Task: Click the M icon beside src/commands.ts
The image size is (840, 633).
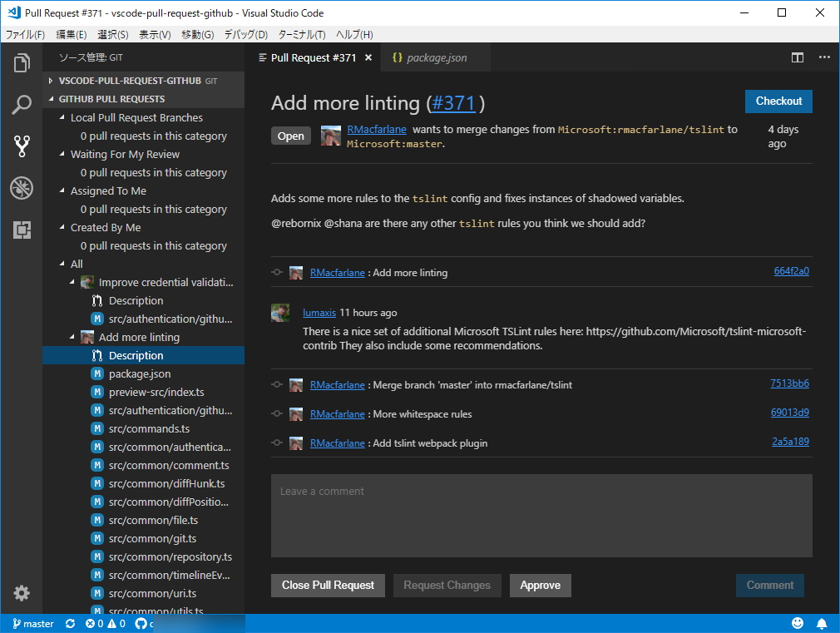Action: point(97,428)
